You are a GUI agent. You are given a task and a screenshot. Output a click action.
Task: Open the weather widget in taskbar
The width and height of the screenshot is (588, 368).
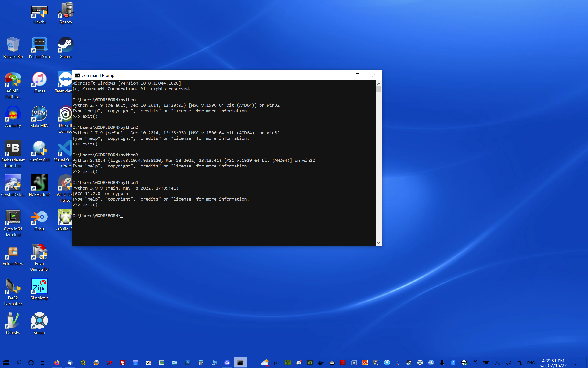click(x=270, y=363)
